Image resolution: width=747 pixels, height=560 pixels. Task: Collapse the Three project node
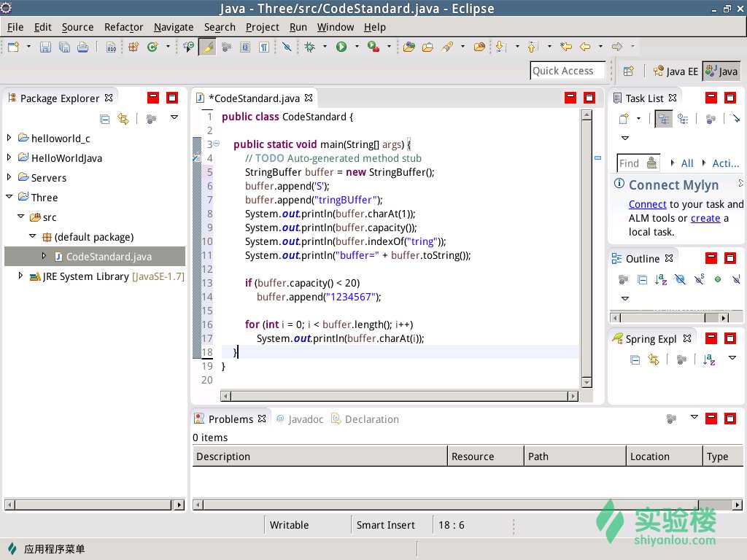point(9,197)
